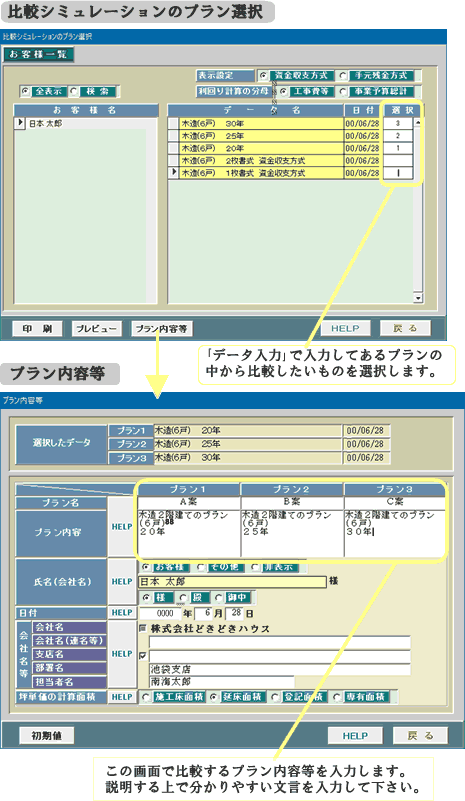
Task: Select the 検索 radio option
Action: coord(74,91)
